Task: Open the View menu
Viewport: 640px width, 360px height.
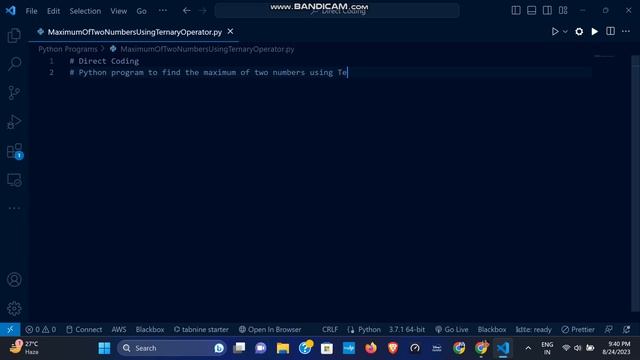Action: pos(118,11)
